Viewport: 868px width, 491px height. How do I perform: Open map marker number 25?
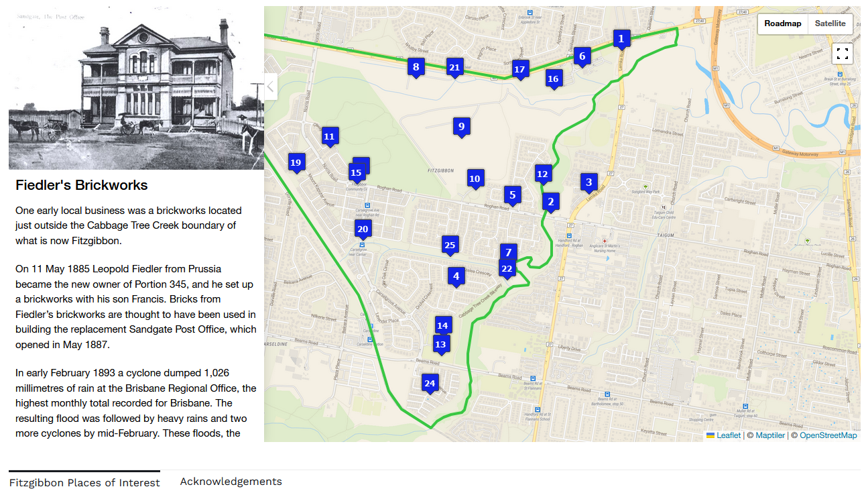(x=450, y=245)
